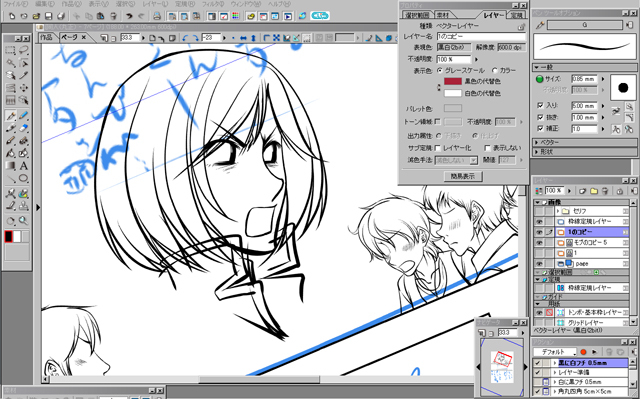Select the lasso selection tool
The height and width of the screenshot is (399, 640).
tap(23, 51)
